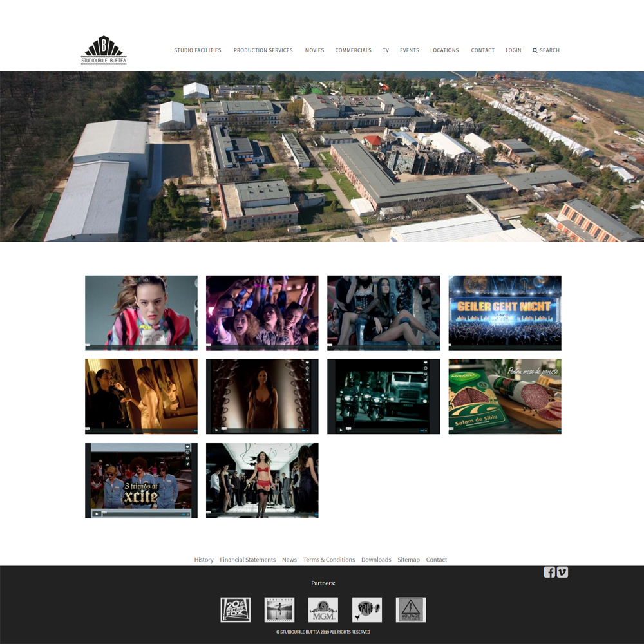
Task: Open the Financial Statements footer link
Action: (x=247, y=560)
